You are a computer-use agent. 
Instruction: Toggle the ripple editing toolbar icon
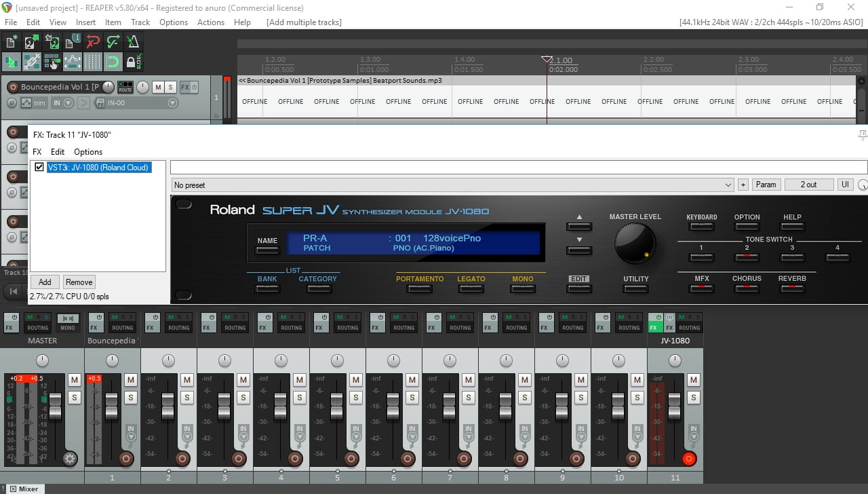coord(52,62)
